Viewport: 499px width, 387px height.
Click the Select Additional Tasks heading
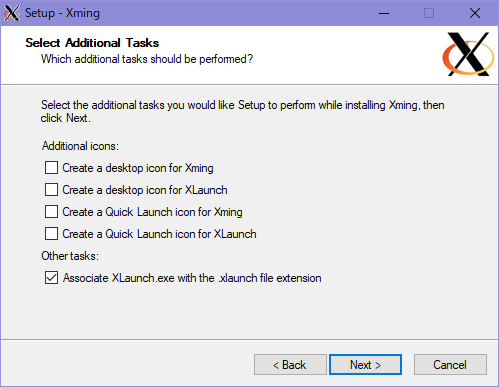point(92,43)
